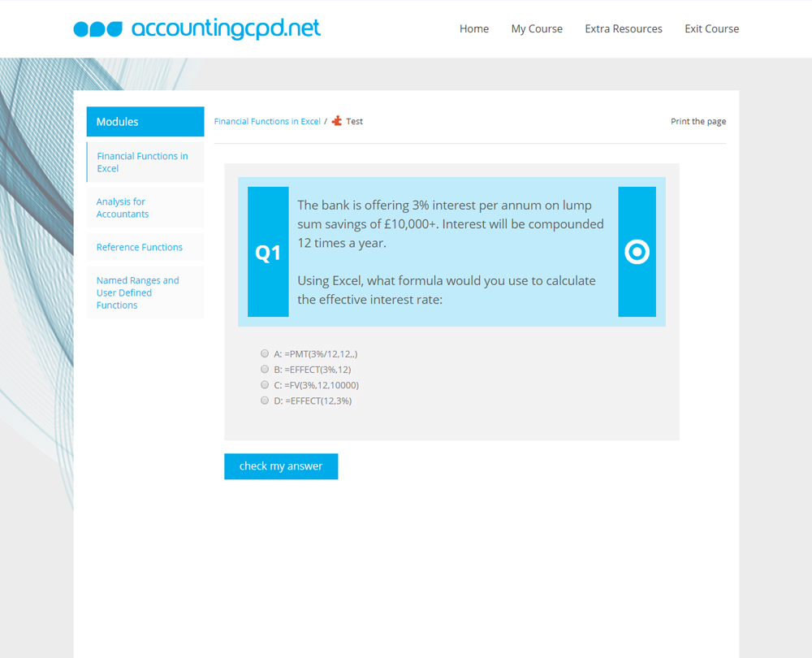Select answer A: =PMT(3%/12,12,,)
The image size is (812, 658).
click(265, 353)
